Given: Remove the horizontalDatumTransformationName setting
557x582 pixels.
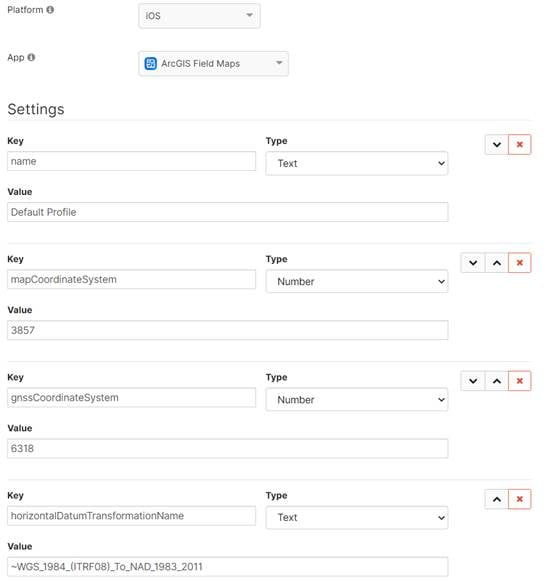Looking at the screenshot, I should click(520, 500).
